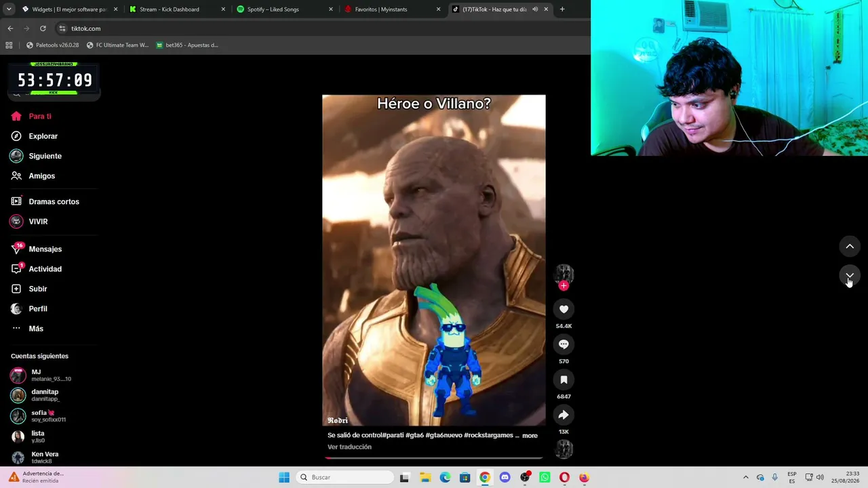Open Opera browser from taskbar
The width and height of the screenshot is (868, 488).
coord(564,477)
